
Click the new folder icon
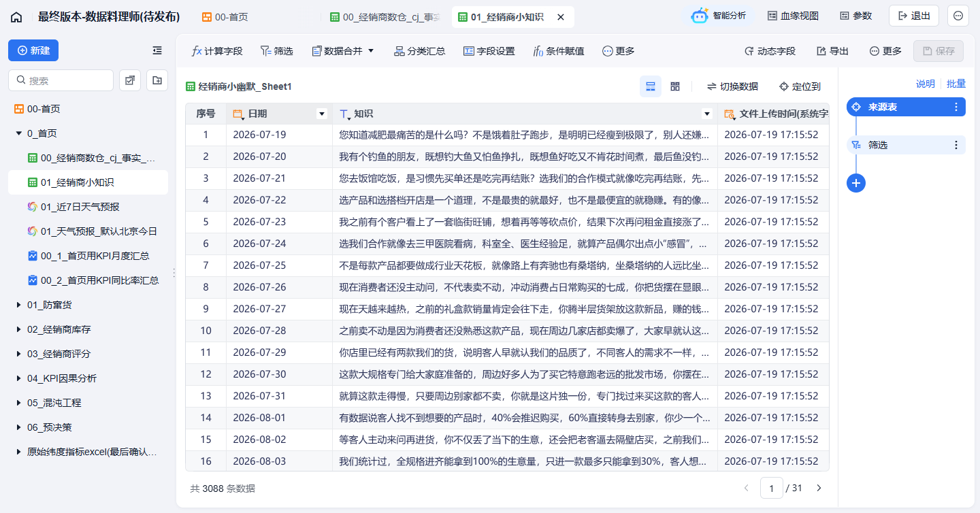point(157,80)
